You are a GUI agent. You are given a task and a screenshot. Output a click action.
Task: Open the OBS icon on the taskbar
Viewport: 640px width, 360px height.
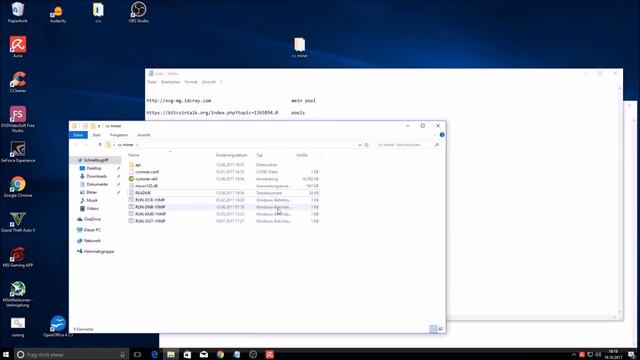[253, 354]
